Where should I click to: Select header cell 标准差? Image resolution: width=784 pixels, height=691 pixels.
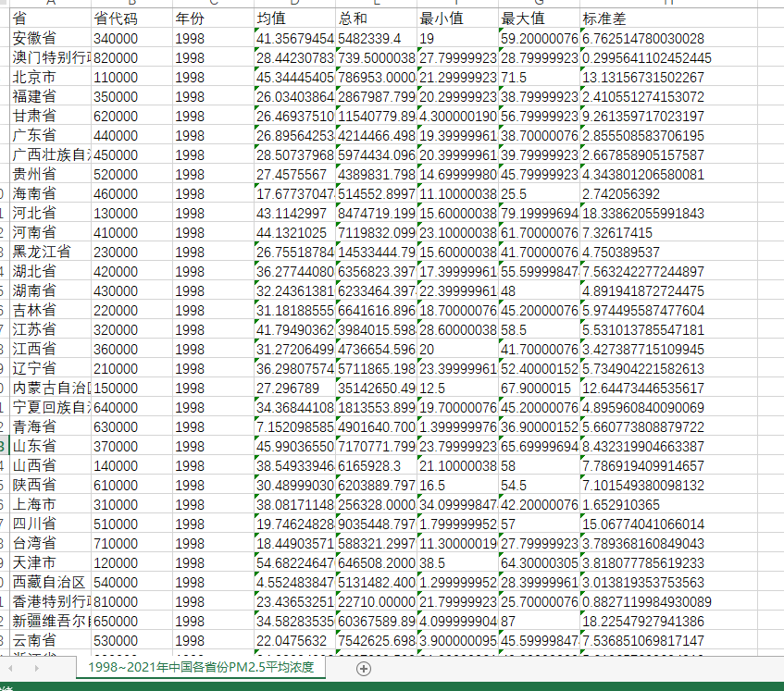point(669,19)
